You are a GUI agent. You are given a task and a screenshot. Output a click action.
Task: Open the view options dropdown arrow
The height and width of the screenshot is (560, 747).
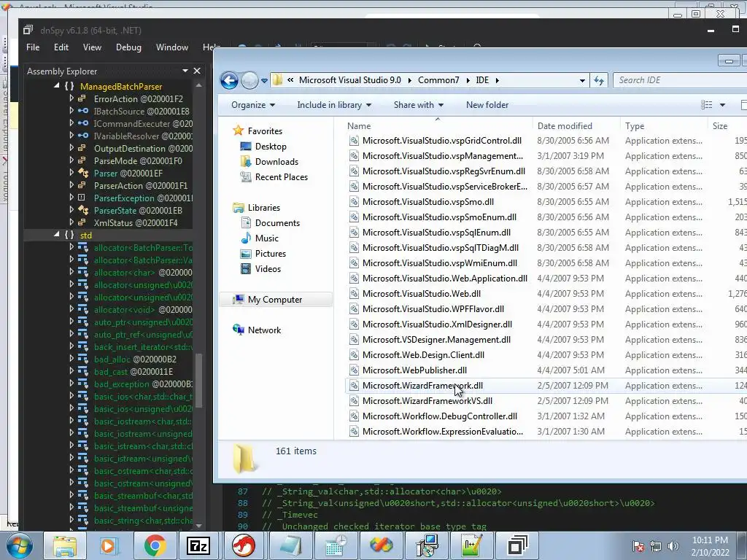click(x=722, y=105)
